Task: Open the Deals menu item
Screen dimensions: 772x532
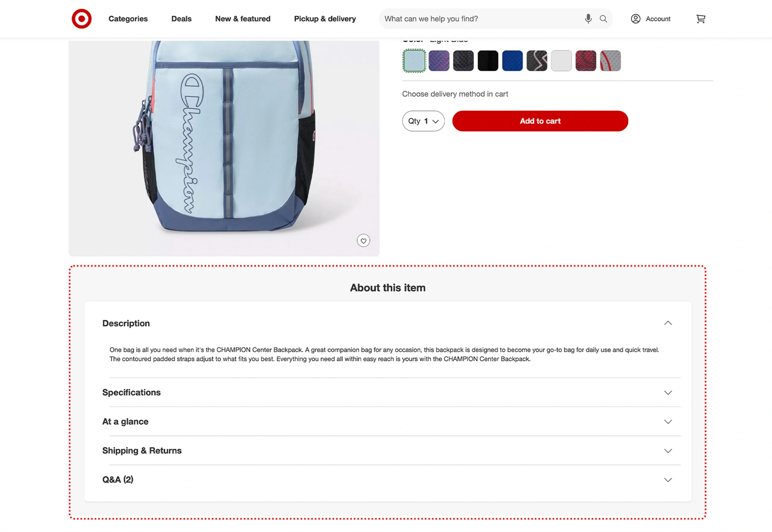Action: [x=181, y=19]
